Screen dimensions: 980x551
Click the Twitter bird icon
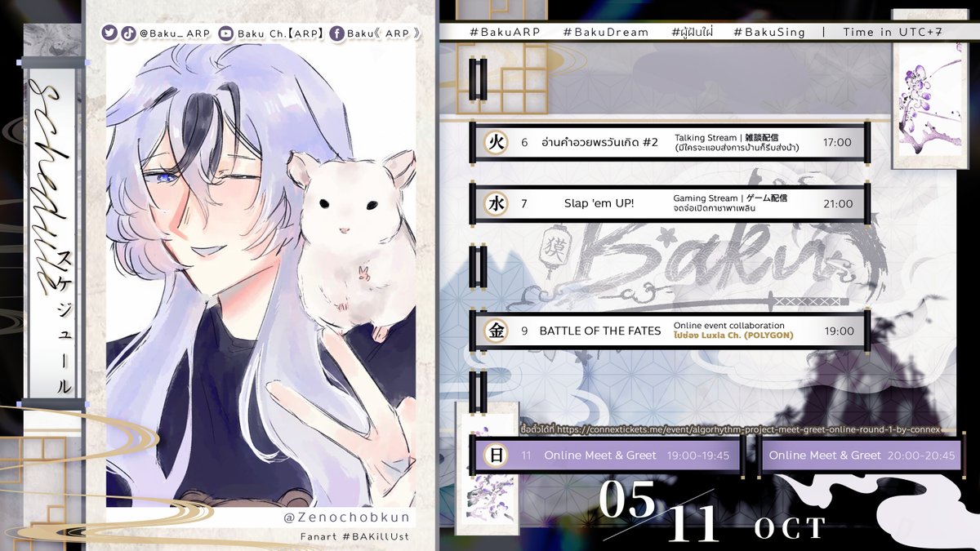click(109, 33)
